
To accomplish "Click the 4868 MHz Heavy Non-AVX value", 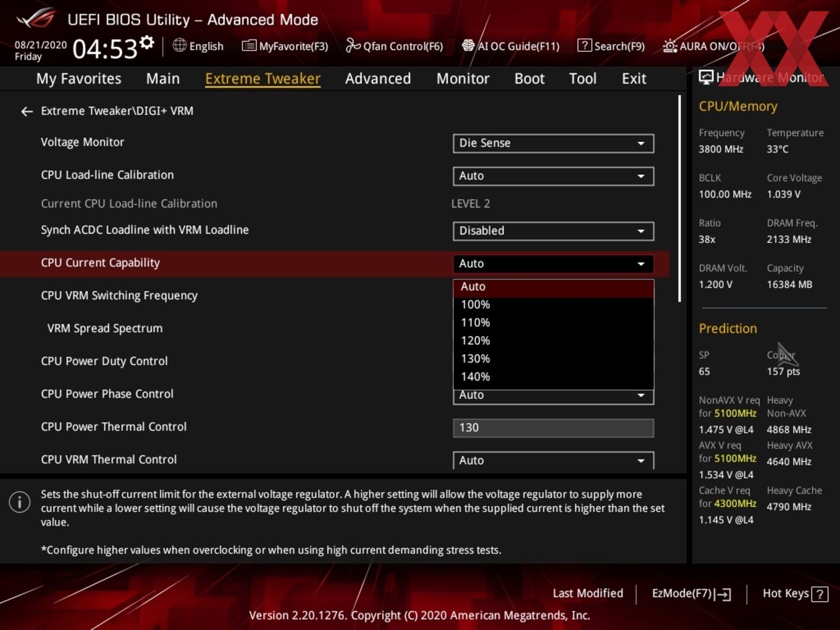I will tap(789, 430).
